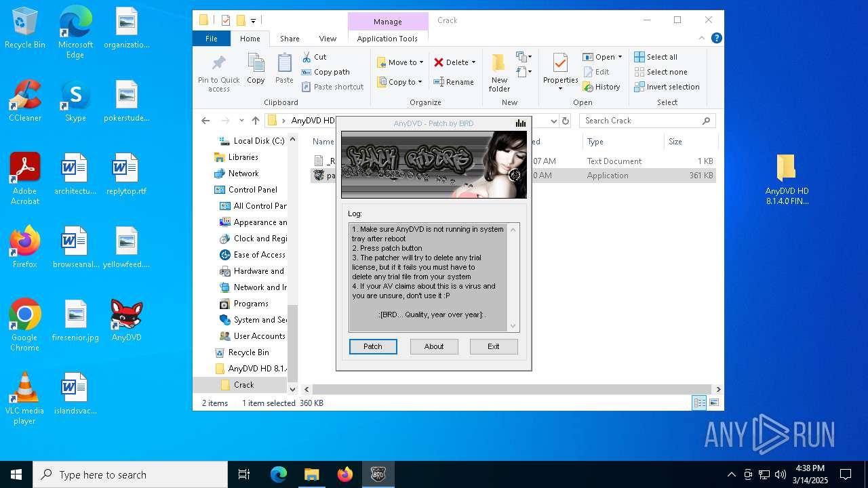Switch to the Share ribbon tab
868x488 pixels.
(290, 39)
